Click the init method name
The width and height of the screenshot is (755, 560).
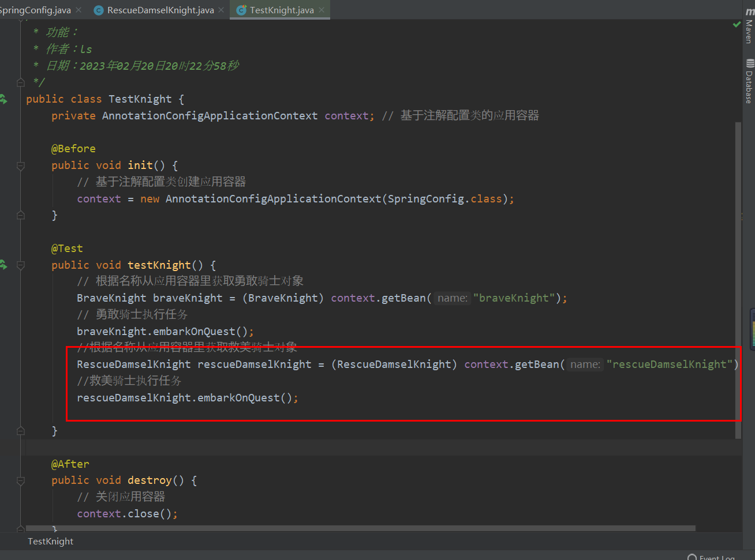pos(140,166)
